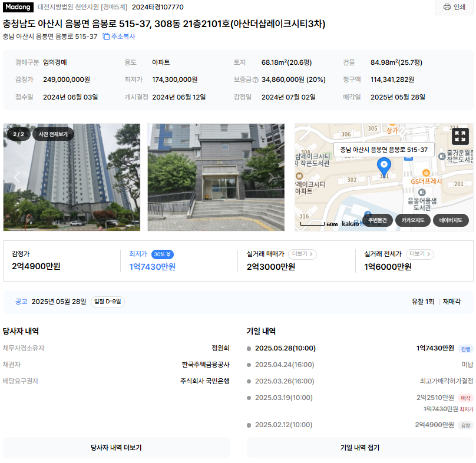The height and width of the screenshot is (463, 476).
Task: Click the blue location pin on map
Action: coord(384,166)
